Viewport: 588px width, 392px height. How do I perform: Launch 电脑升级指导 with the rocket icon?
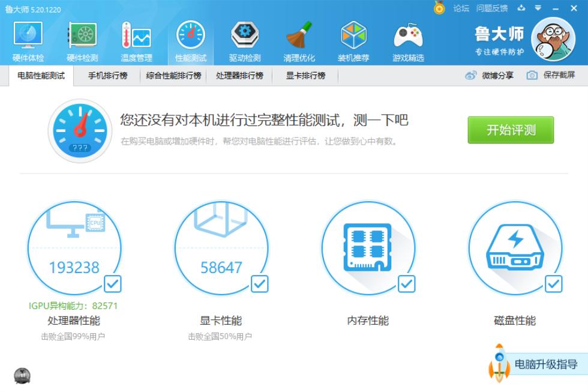pyautogui.click(x=499, y=362)
